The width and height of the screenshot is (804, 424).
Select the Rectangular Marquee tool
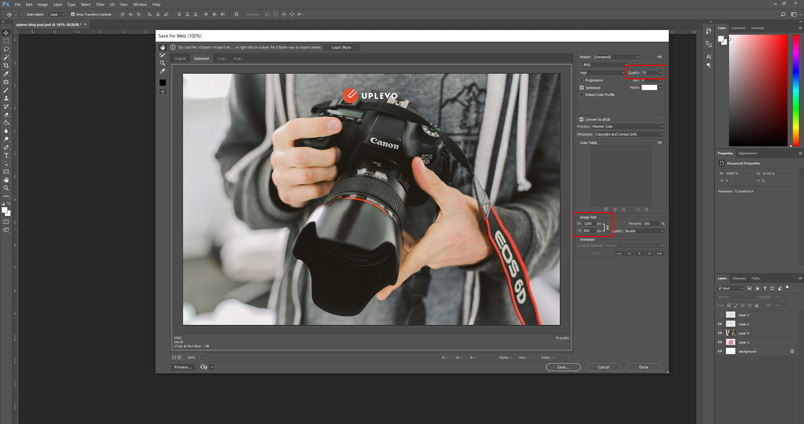pyautogui.click(x=6, y=41)
